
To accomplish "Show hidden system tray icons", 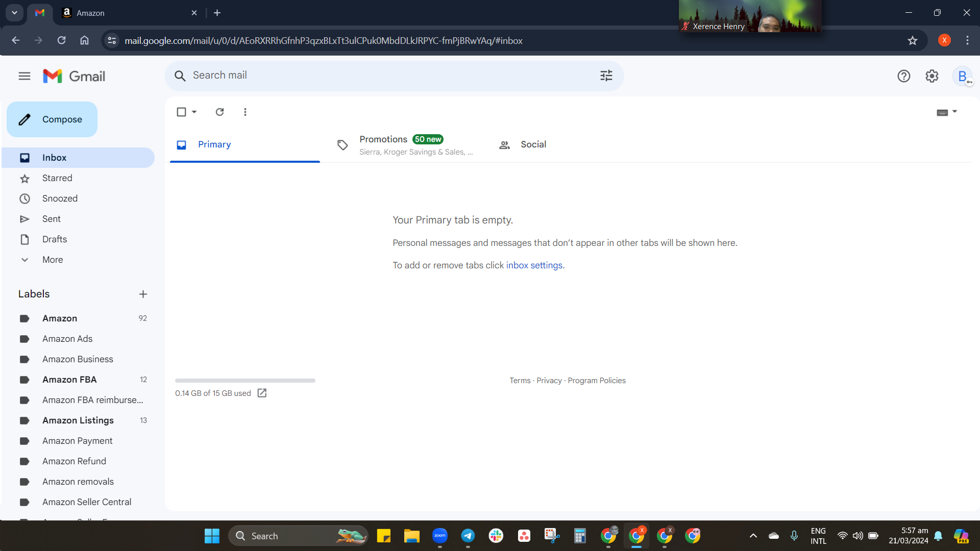I will tap(753, 536).
